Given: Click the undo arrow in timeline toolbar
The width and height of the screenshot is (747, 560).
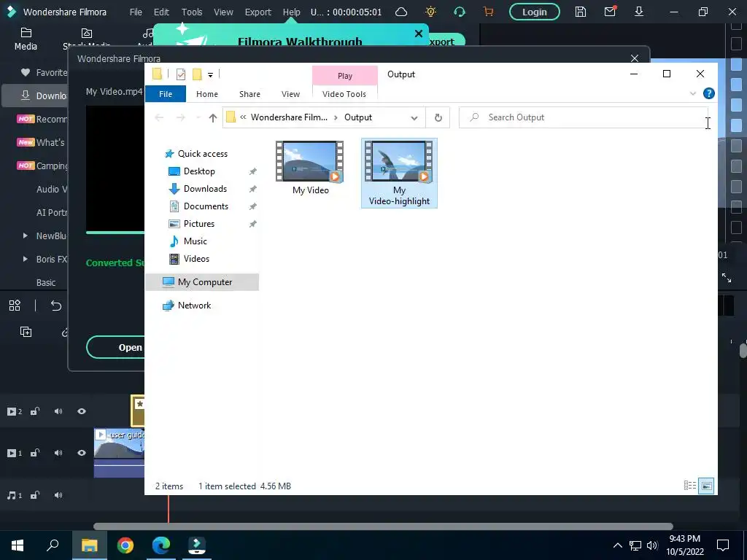Looking at the screenshot, I should pos(55,306).
